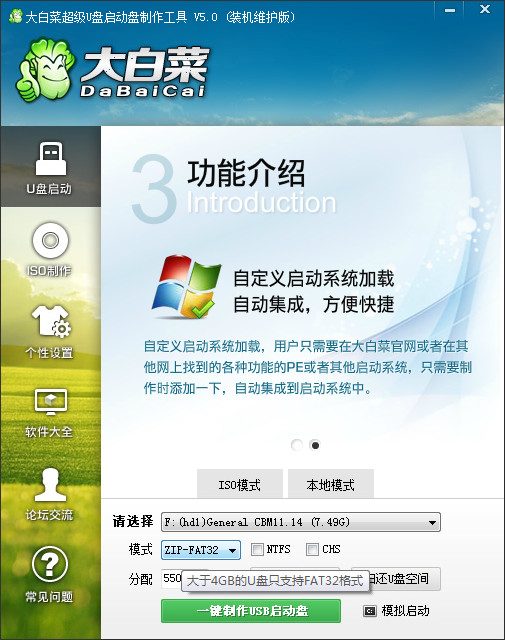Open 个性设置 shirt-and-gear icon
The height and width of the screenshot is (640, 505).
click(x=51, y=322)
